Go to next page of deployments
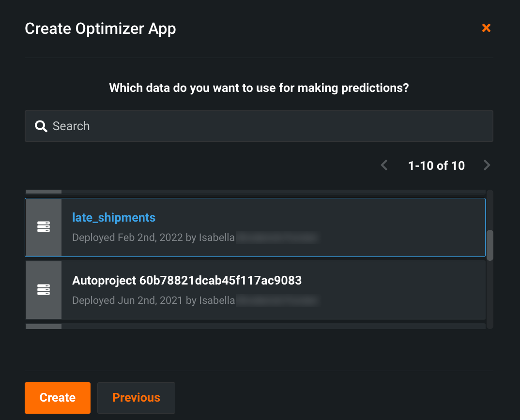Image resolution: width=520 pixels, height=420 pixels. [x=487, y=165]
